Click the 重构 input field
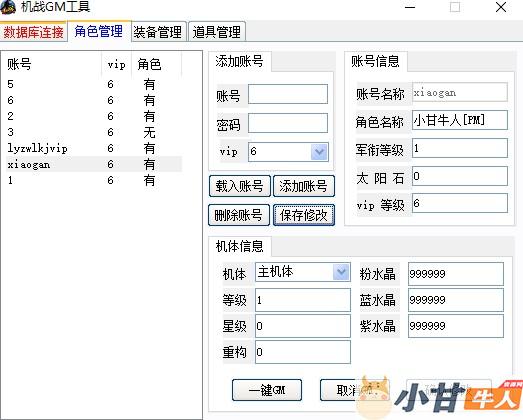The width and height of the screenshot is (523, 420). pyautogui.click(x=303, y=352)
